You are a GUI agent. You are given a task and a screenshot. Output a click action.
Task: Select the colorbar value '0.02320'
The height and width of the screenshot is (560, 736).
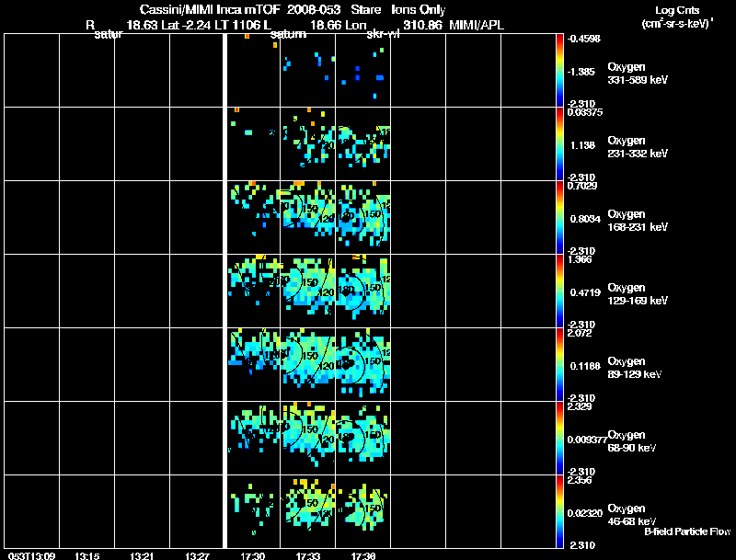[585, 514]
